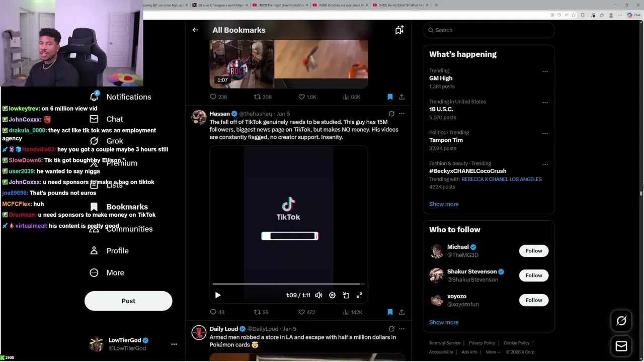Like the tweet with 1.6K likes
The height and width of the screenshot is (362, 644).
point(307,97)
